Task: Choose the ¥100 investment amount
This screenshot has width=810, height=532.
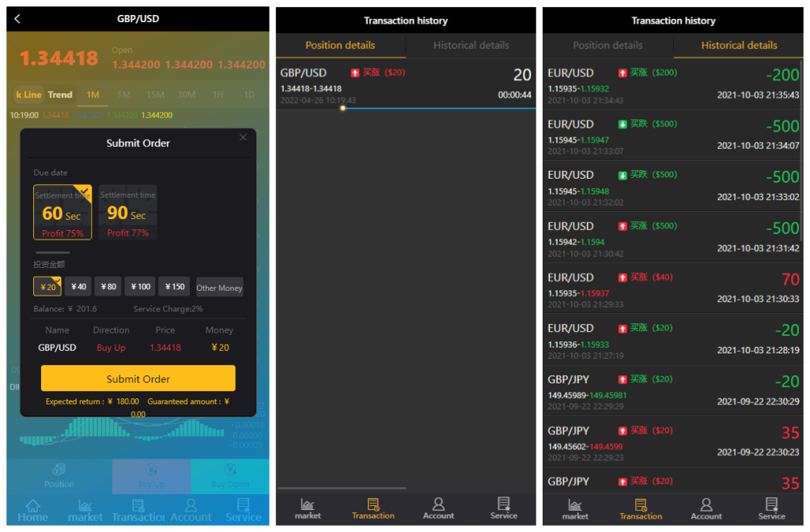Action: 141,287
